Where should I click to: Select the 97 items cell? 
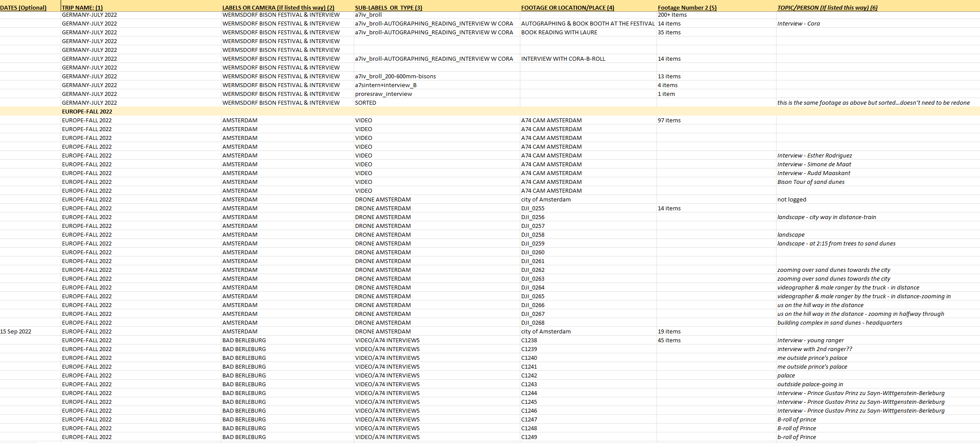[669, 120]
